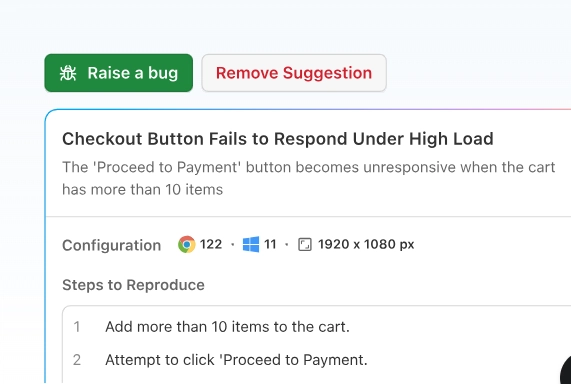
Task: Select step 1 Add more than 10 items
Action: [x=227, y=327]
